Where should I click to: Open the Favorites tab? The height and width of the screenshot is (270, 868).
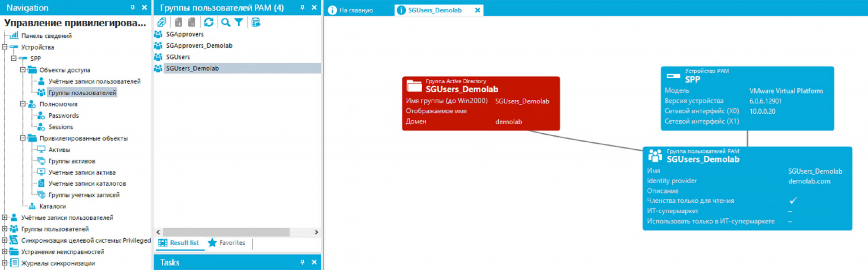[x=227, y=243]
